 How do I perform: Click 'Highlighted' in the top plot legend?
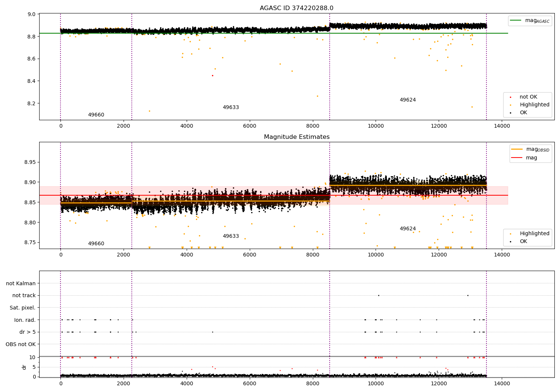pos(535,105)
